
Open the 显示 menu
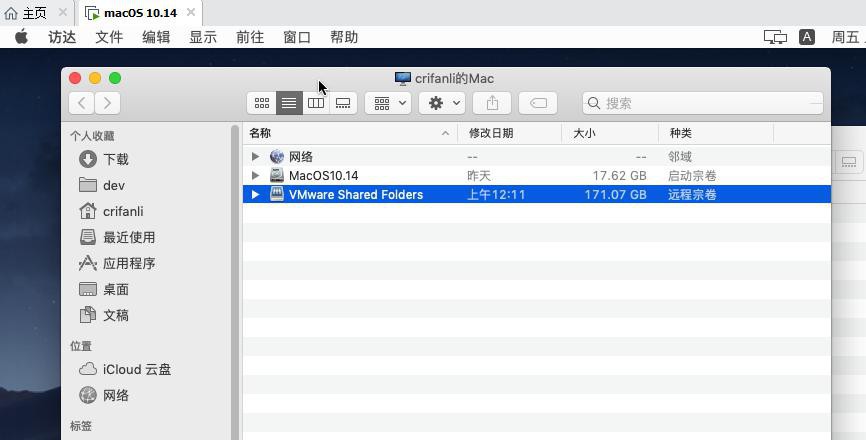point(203,37)
